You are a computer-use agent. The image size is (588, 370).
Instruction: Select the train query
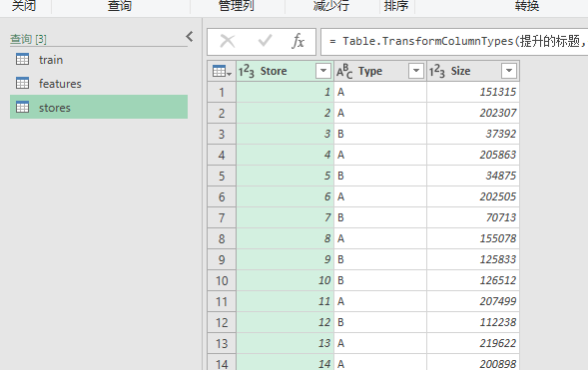pos(99,60)
